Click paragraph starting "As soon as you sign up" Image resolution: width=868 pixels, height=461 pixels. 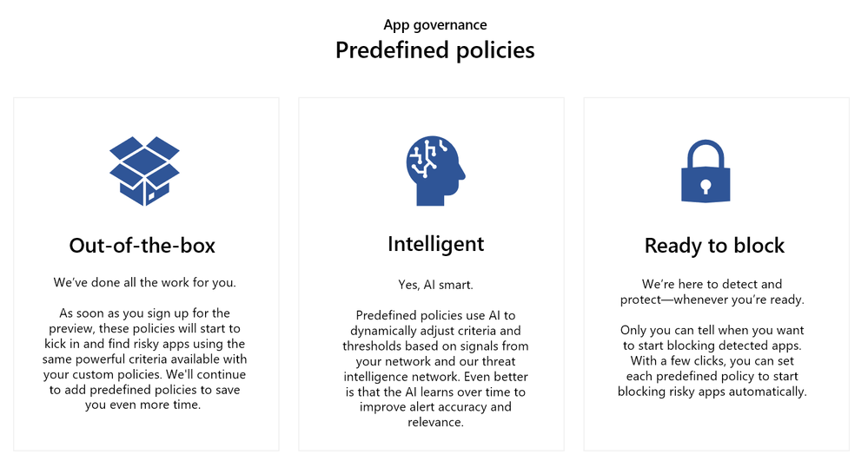click(x=144, y=359)
